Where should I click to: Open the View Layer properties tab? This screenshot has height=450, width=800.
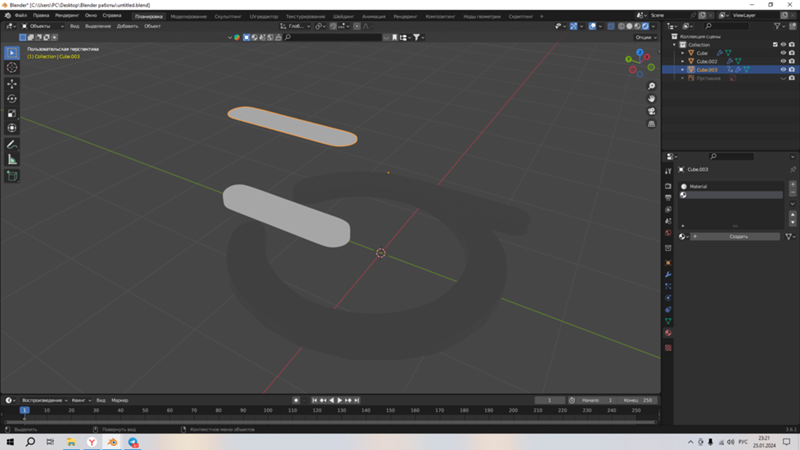[x=668, y=209]
